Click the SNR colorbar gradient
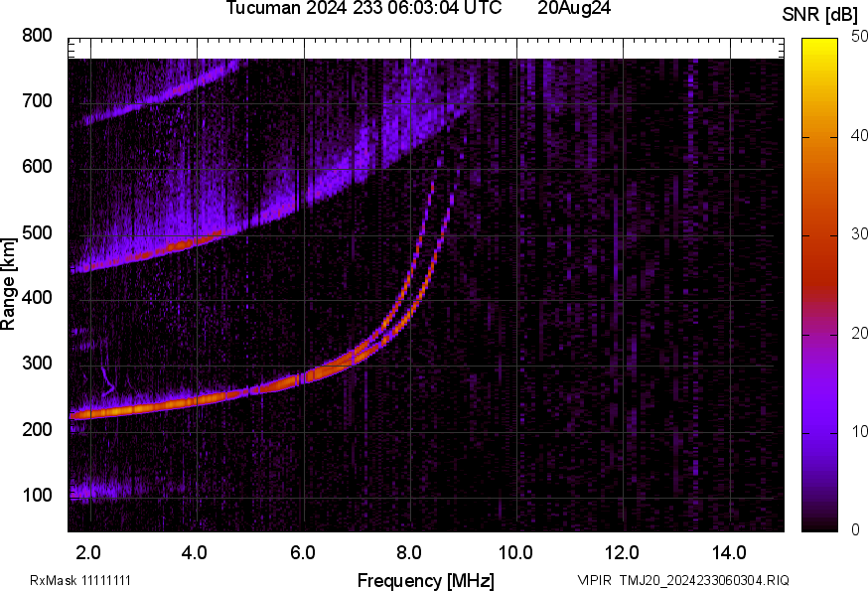 [x=820, y=285]
